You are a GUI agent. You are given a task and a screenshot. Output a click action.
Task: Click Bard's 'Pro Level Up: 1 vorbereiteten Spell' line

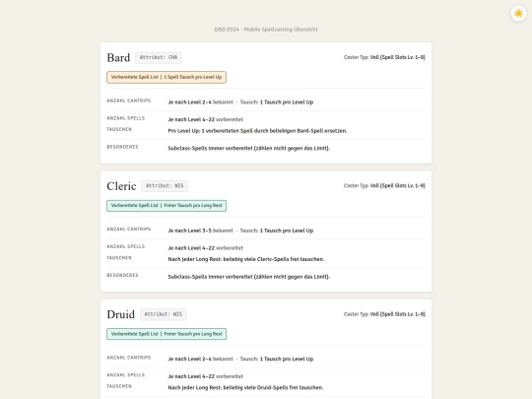[257, 131]
